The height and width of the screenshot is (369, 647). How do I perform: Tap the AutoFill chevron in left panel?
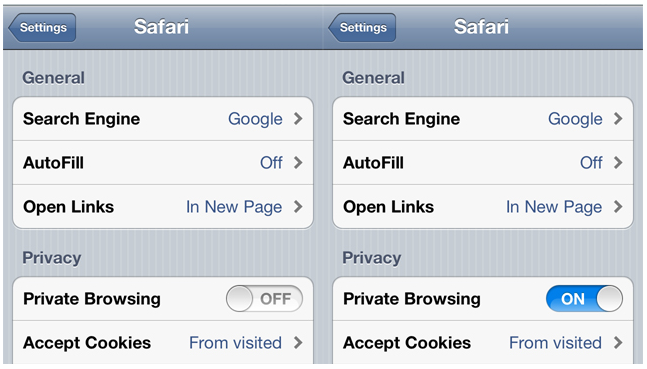click(298, 163)
